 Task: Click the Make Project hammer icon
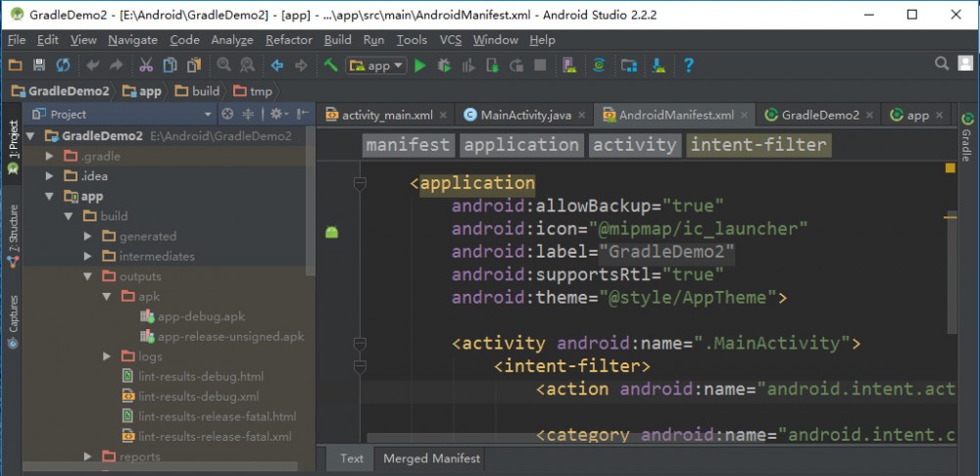click(330, 65)
